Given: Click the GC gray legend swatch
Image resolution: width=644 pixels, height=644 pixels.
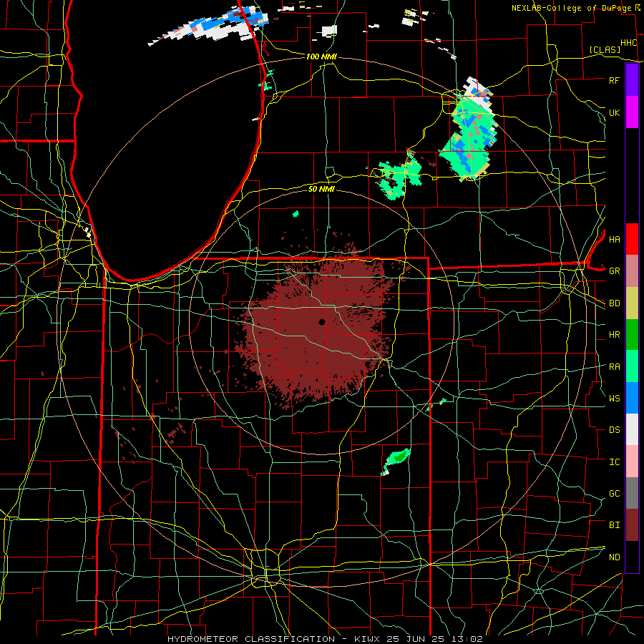Looking at the screenshot, I should click(x=632, y=493).
